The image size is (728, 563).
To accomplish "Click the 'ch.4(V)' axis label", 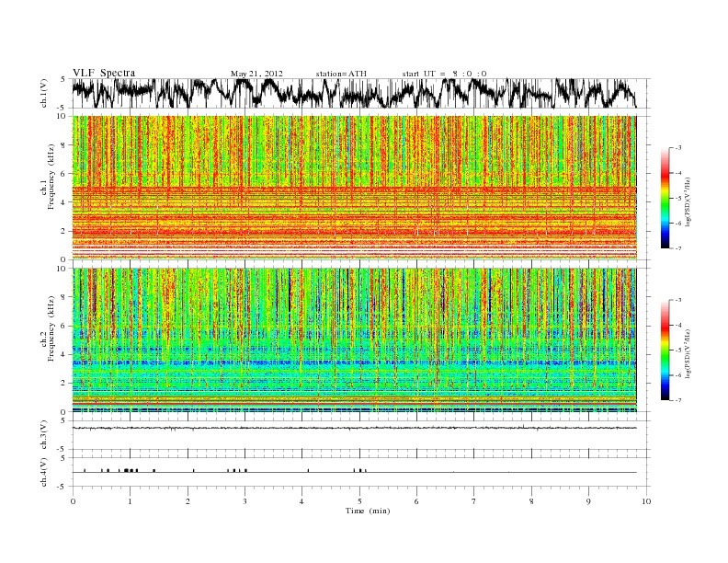I will pos(44,472).
